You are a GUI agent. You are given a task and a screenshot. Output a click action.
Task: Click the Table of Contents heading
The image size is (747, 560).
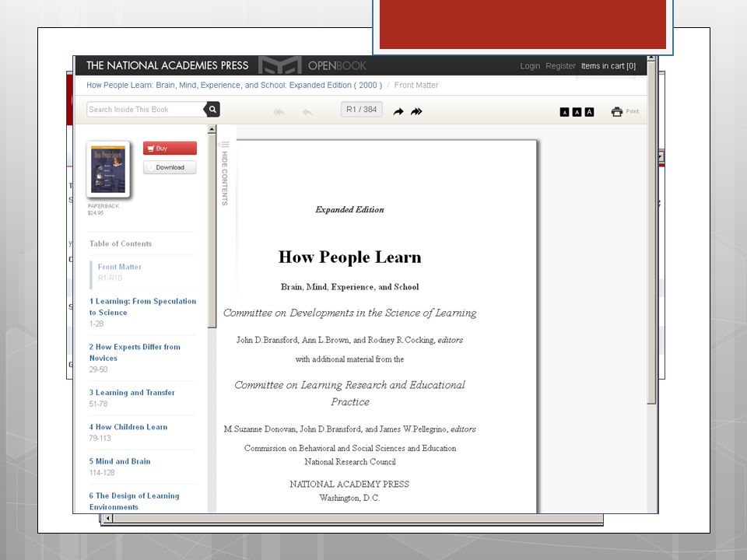(x=121, y=243)
